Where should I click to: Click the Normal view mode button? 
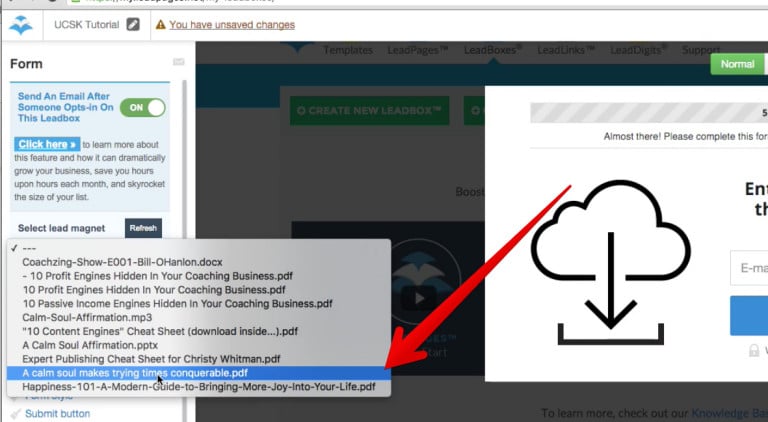[x=737, y=64]
